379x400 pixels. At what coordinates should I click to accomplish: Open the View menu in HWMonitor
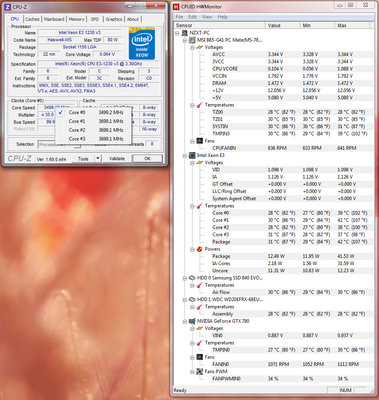point(207,17)
